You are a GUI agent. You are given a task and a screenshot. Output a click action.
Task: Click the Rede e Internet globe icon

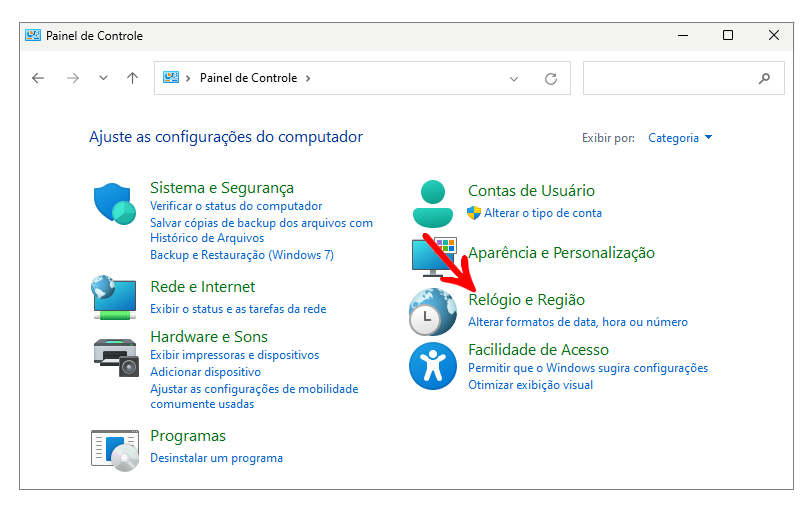[x=114, y=297]
